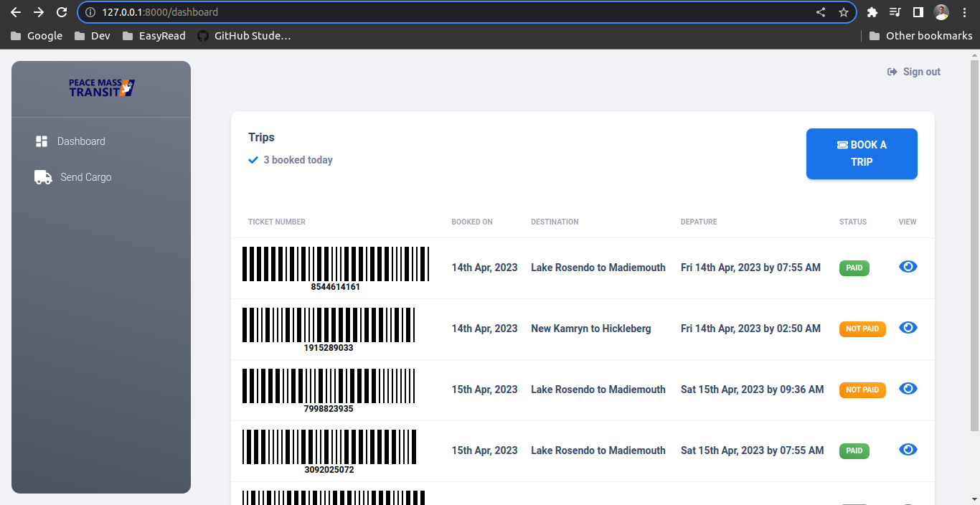Image resolution: width=980 pixels, height=505 pixels.
Task: Share this page via address bar icon
Action: tap(821, 12)
